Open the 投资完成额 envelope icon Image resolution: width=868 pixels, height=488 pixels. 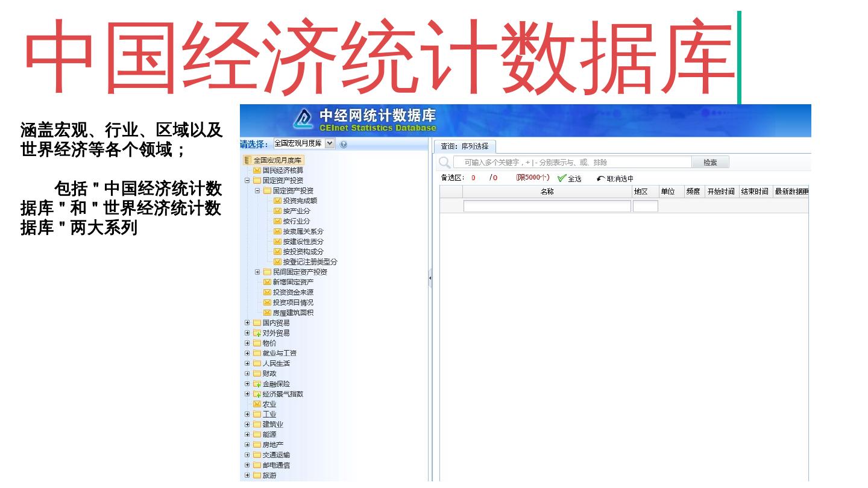coord(278,201)
